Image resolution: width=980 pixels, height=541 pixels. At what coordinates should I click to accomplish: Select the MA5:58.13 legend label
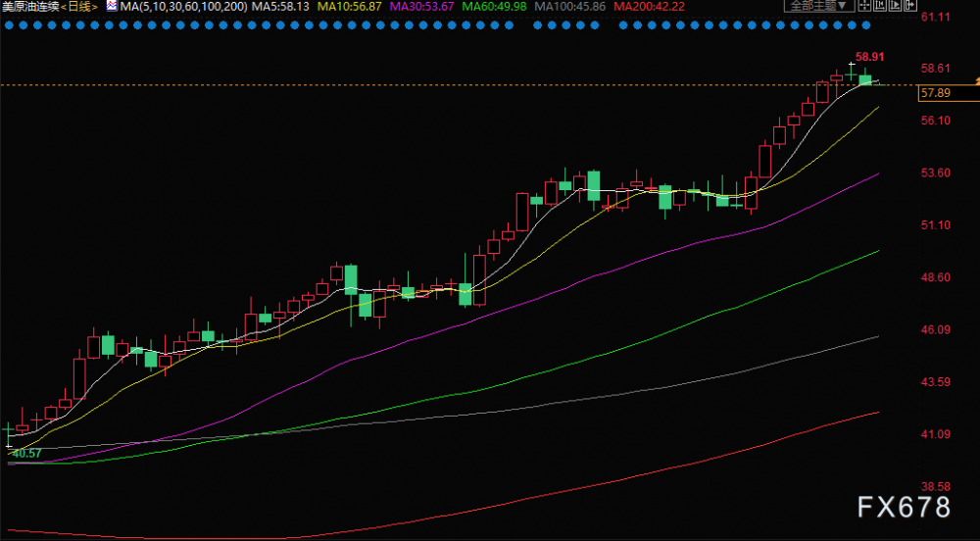pos(280,7)
